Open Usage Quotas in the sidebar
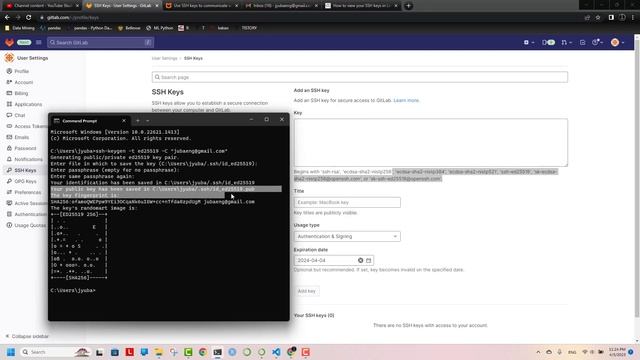The image size is (640, 360). click(30, 226)
